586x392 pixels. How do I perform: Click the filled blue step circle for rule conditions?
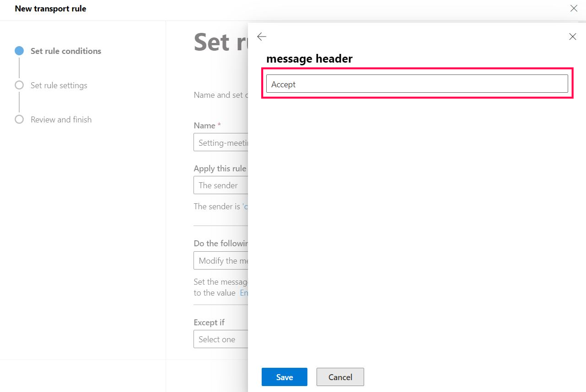(x=19, y=51)
